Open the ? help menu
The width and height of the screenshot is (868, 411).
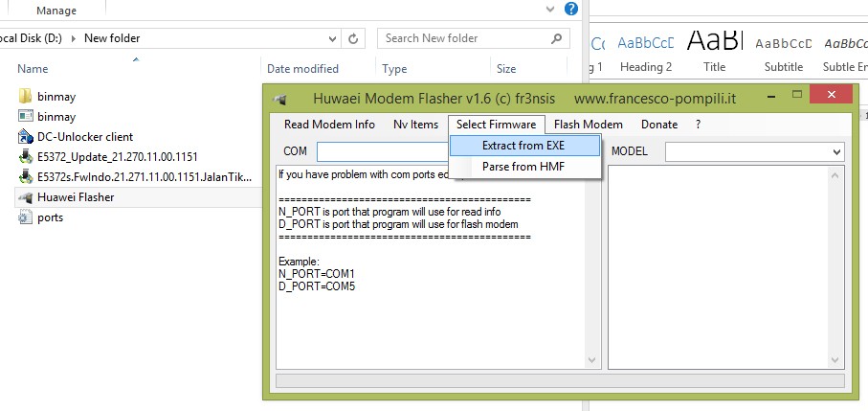[x=698, y=125]
